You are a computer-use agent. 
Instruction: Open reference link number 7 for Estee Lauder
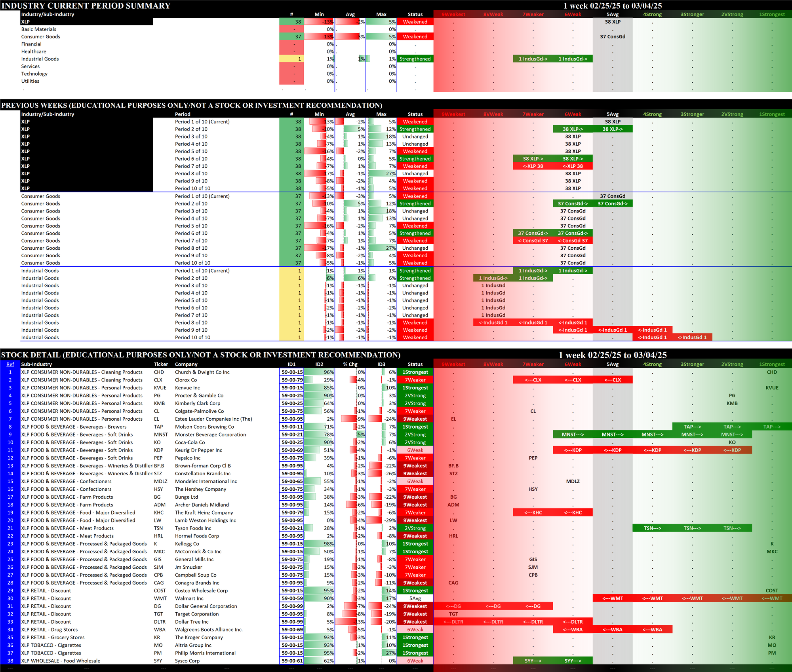[10, 419]
